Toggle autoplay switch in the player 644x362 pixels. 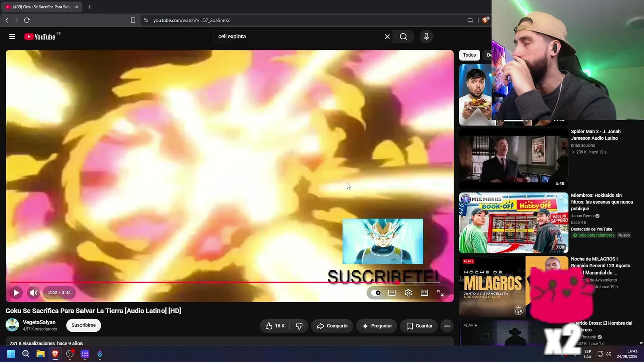(376, 293)
